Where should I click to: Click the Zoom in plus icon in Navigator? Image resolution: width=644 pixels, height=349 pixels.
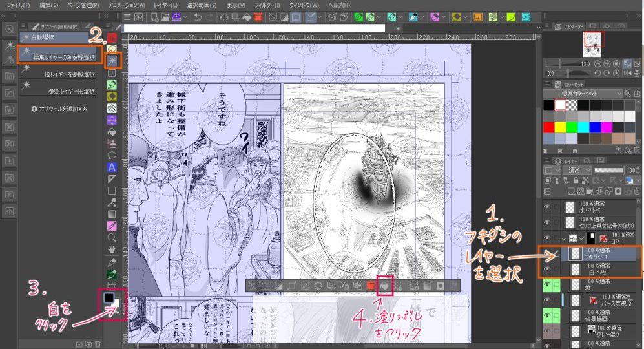607,64
